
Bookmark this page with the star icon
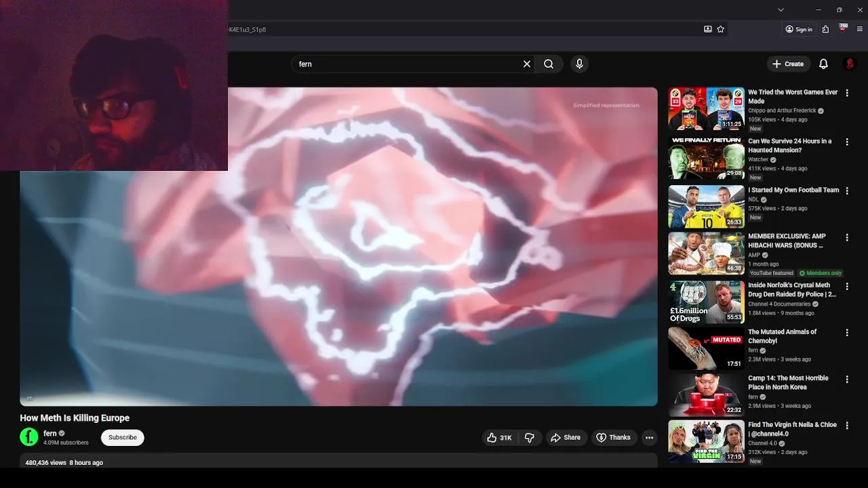(x=721, y=29)
